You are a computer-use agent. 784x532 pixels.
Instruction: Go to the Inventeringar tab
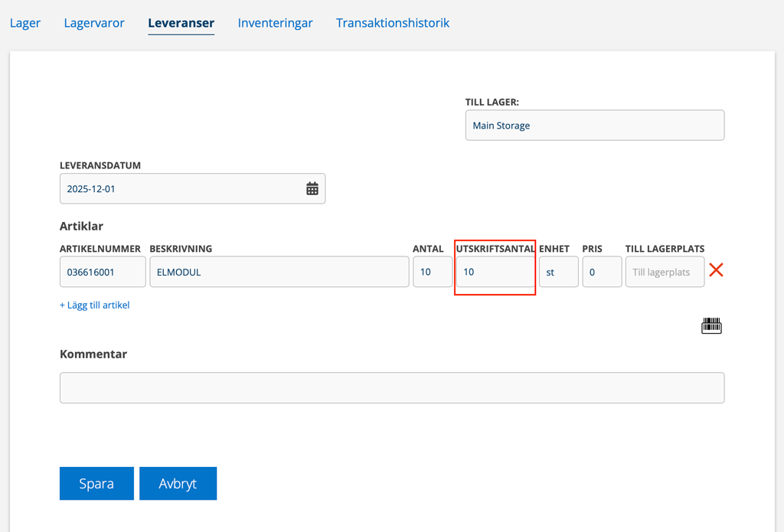(x=275, y=23)
